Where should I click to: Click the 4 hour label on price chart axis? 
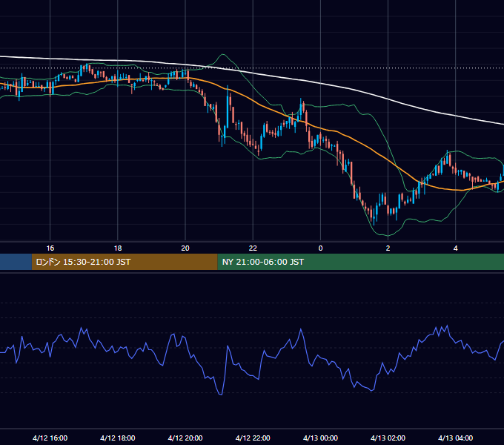456,248
